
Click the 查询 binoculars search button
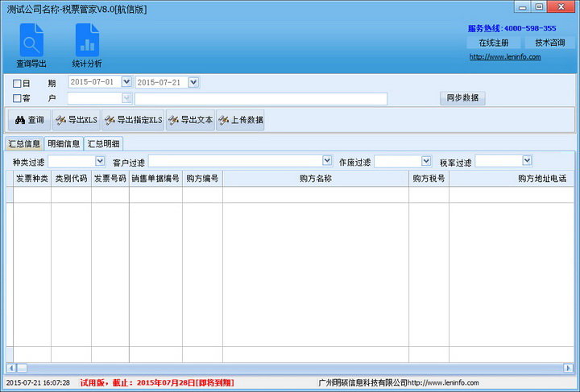[28, 120]
